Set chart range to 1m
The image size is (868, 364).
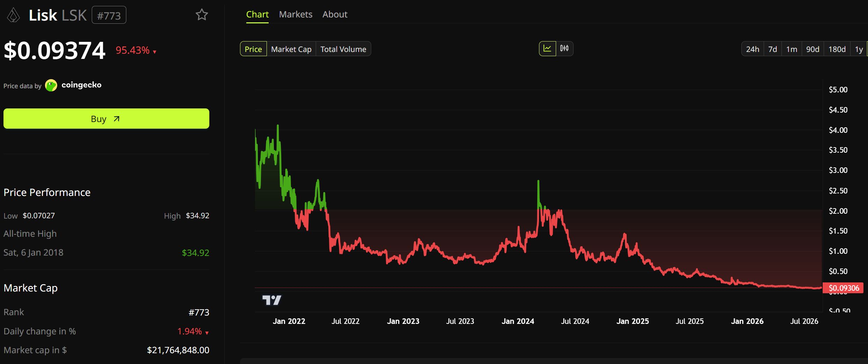[792, 49]
